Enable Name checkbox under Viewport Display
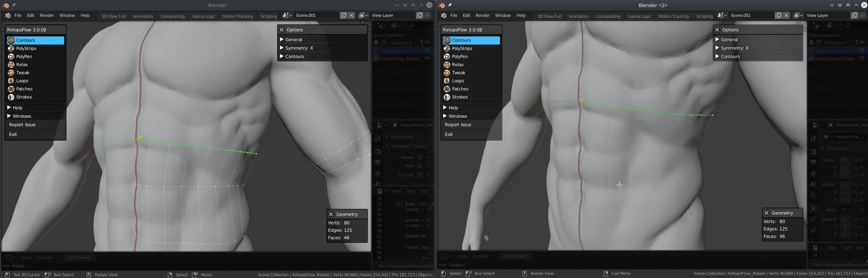868x278 pixels. point(419,157)
